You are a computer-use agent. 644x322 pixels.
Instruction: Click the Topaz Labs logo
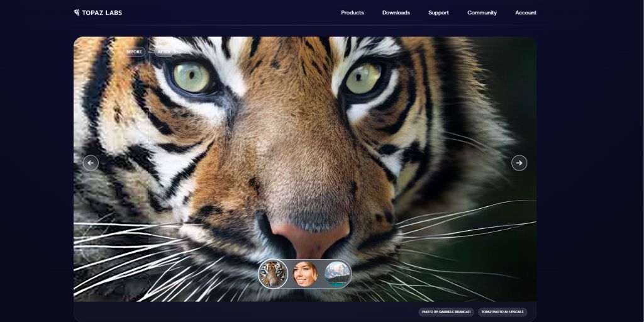[x=97, y=13]
